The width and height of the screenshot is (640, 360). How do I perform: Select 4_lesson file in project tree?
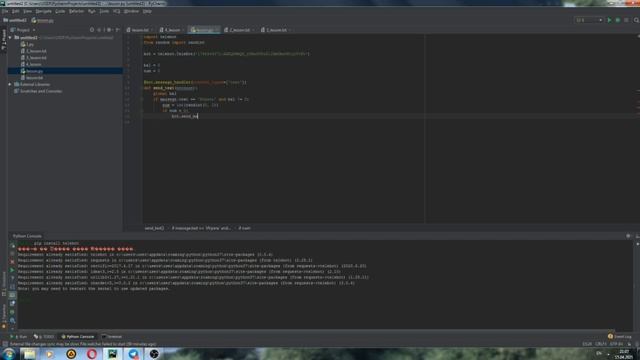point(31,64)
